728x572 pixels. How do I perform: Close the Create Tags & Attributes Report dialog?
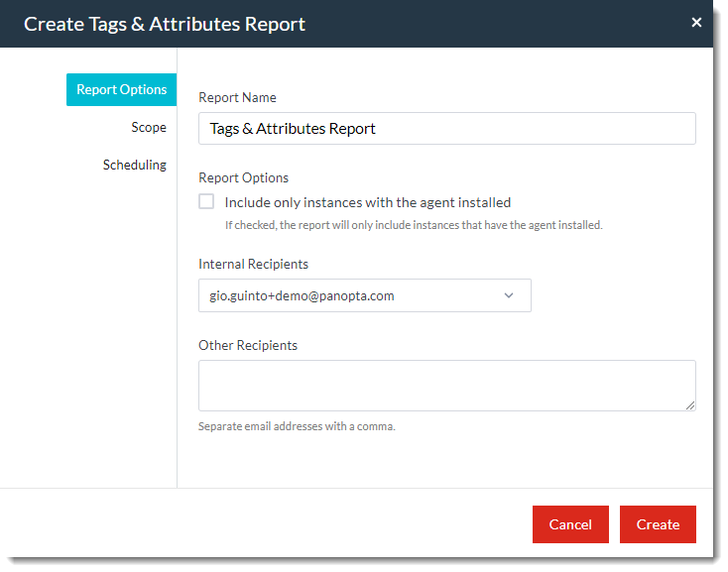[x=696, y=23]
